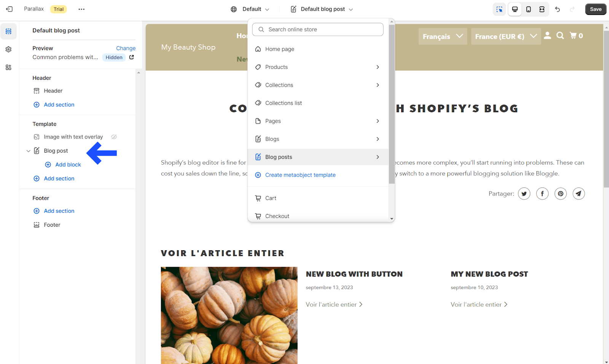The width and height of the screenshot is (609, 364).
Task: Expand the Products submenu chevron
Action: 377,67
